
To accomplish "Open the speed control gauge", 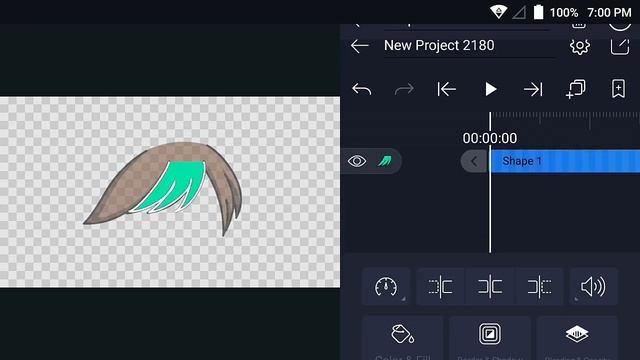I will click(x=386, y=287).
